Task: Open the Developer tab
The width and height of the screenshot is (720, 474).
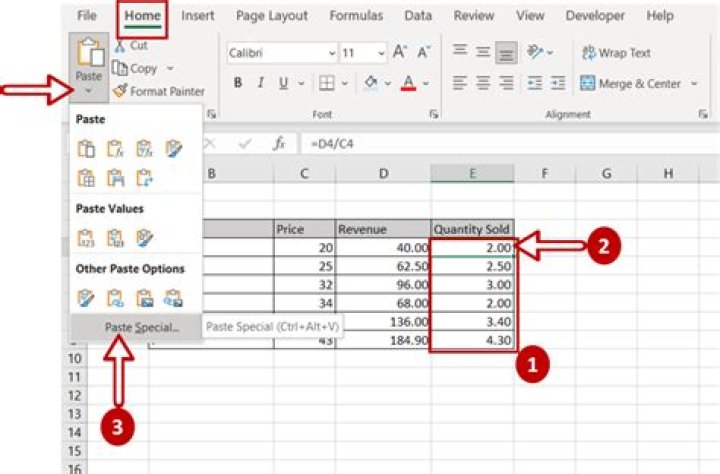Action: coord(595,16)
